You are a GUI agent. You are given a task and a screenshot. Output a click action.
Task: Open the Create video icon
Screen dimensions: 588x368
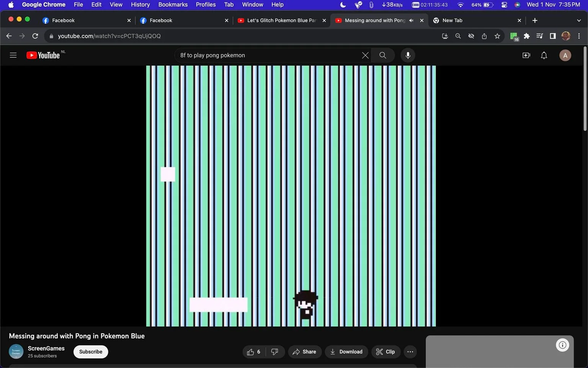click(526, 55)
